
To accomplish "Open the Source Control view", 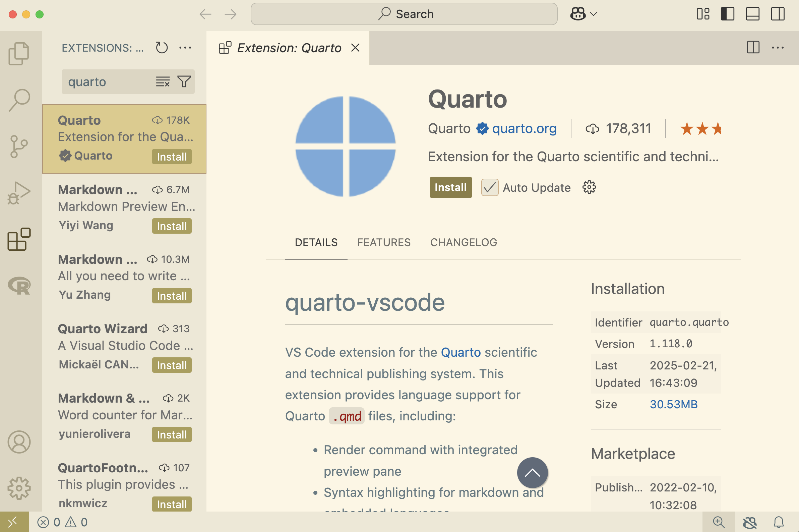I will tap(19, 146).
